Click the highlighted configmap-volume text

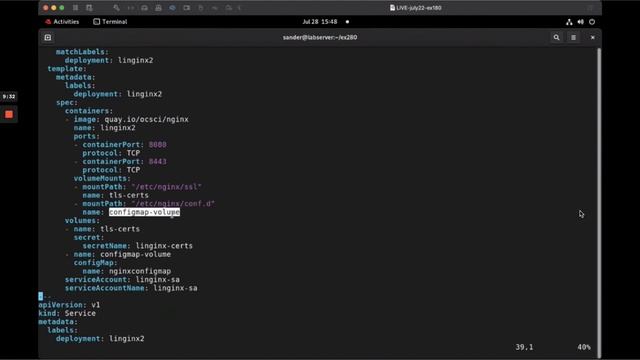pyautogui.click(x=144, y=212)
